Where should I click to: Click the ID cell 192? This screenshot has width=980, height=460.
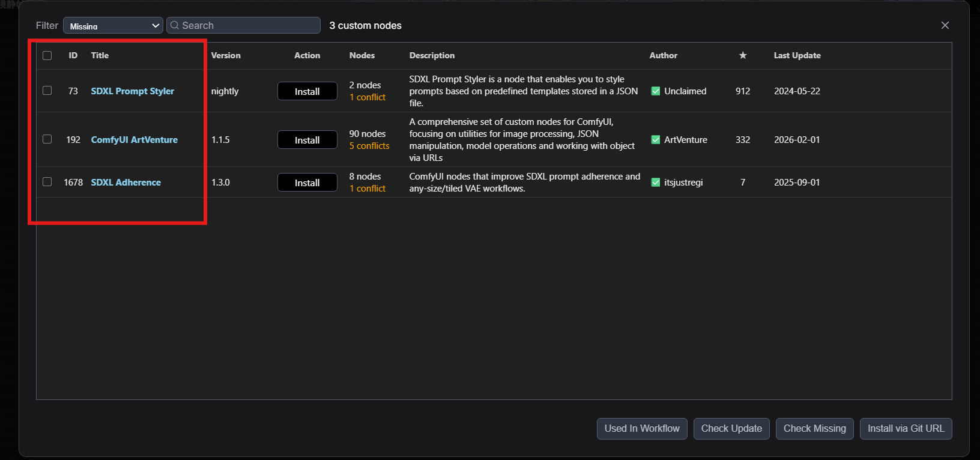[73, 140]
